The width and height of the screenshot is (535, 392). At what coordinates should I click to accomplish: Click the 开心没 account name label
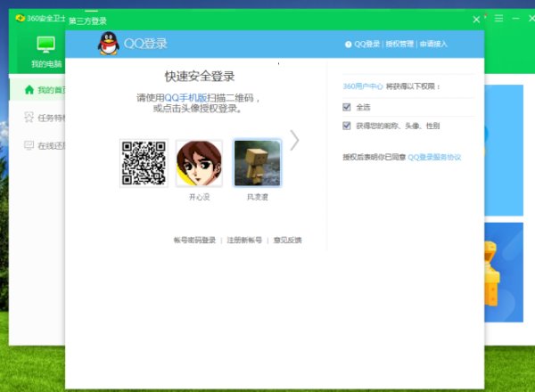[199, 197]
